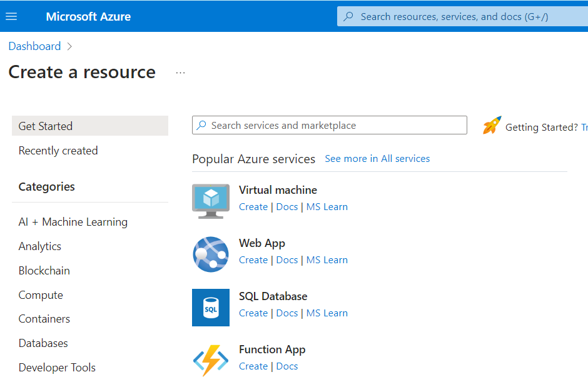Click MS Learn for Web App
This screenshot has height=377, width=588.
(327, 259)
